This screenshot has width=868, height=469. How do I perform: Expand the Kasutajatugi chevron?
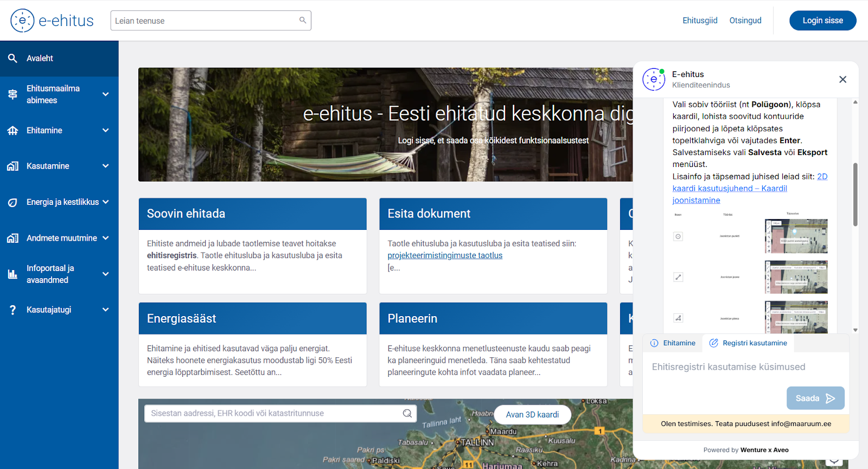pos(106,310)
